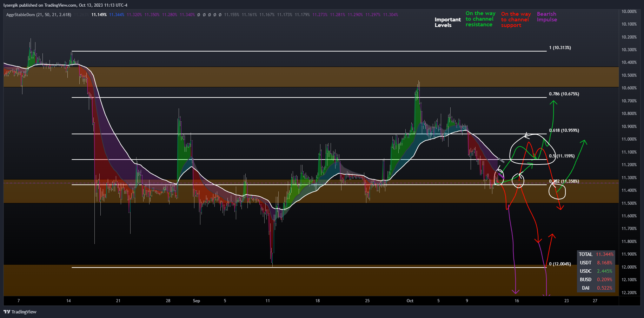The width and height of the screenshot is (644, 318).
Task: Click the 21 date label on time axis
Action: point(118,301)
